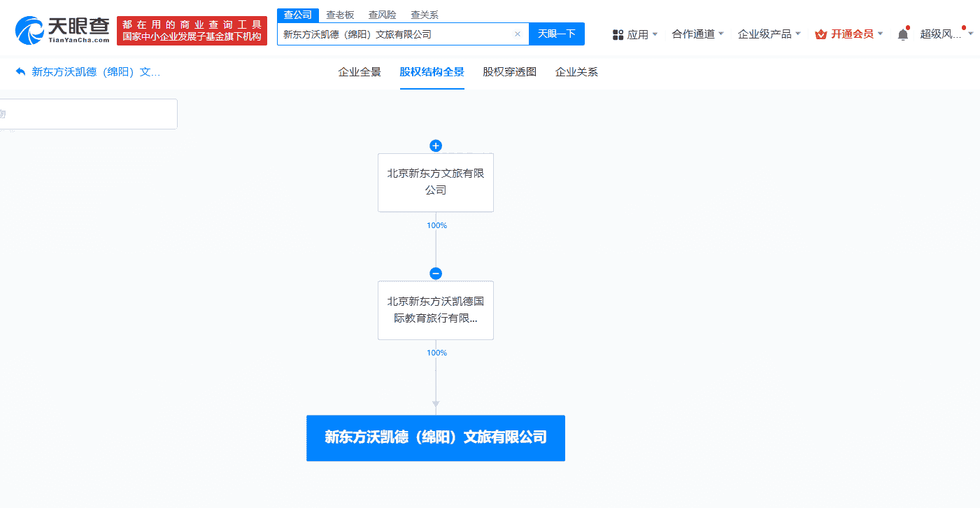Clear search text with the X icon
This screenshot has width=980, height=508.
(518, 34)
